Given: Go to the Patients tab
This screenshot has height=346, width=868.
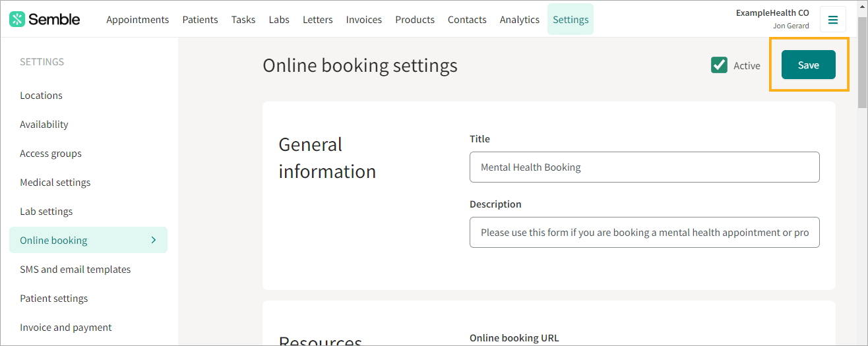Looking at the screenshot, I should (x=201, y=20).
